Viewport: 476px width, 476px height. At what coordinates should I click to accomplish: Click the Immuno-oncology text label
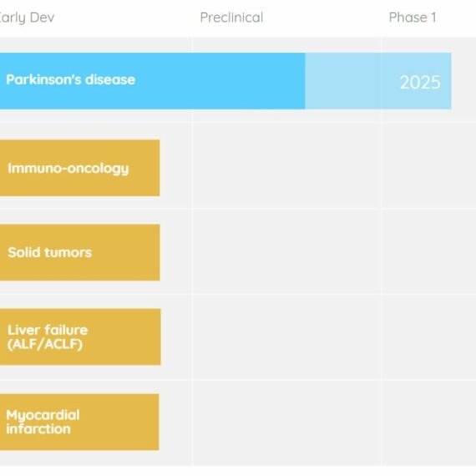pyautogui.click(x=68, y=169)
